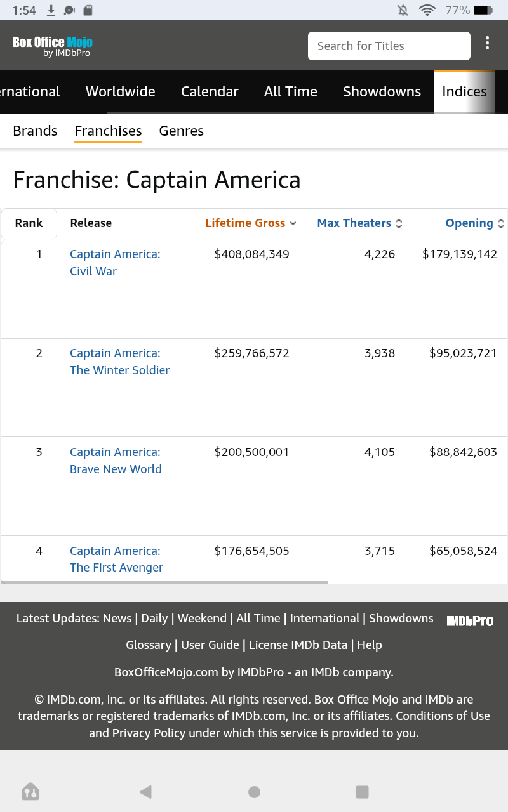Screen dimensions: 508x812
Task: Open the Showdowns tab
Action: [x=382, y=91]
